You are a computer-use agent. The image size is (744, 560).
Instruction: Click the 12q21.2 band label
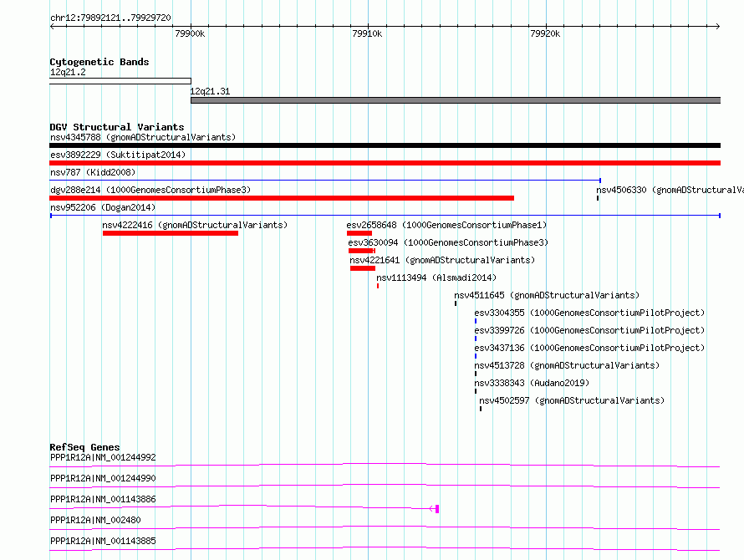(x=68, y=72)
